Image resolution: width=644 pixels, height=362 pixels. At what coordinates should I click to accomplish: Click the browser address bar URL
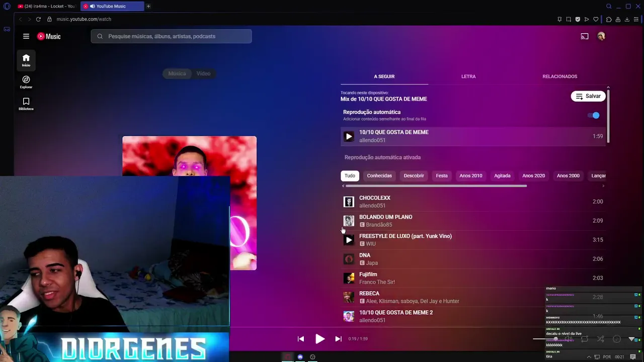pos(84,19)
